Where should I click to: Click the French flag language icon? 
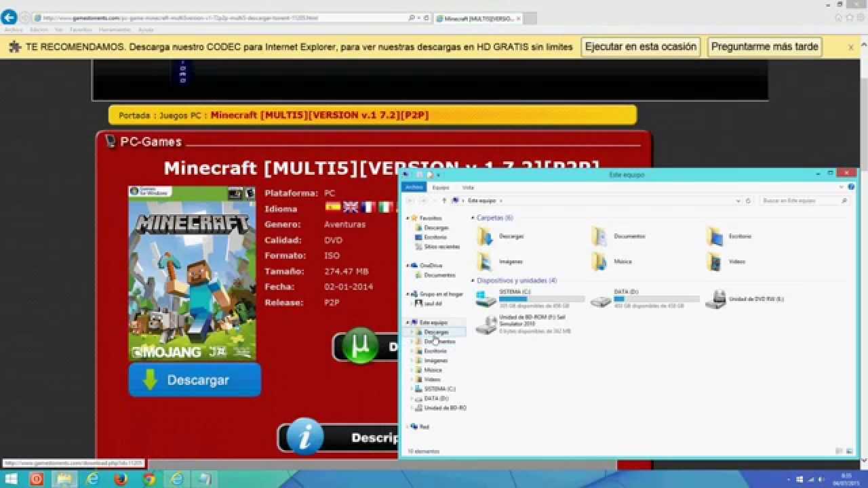pyautogui.click(x=368, y=207)
